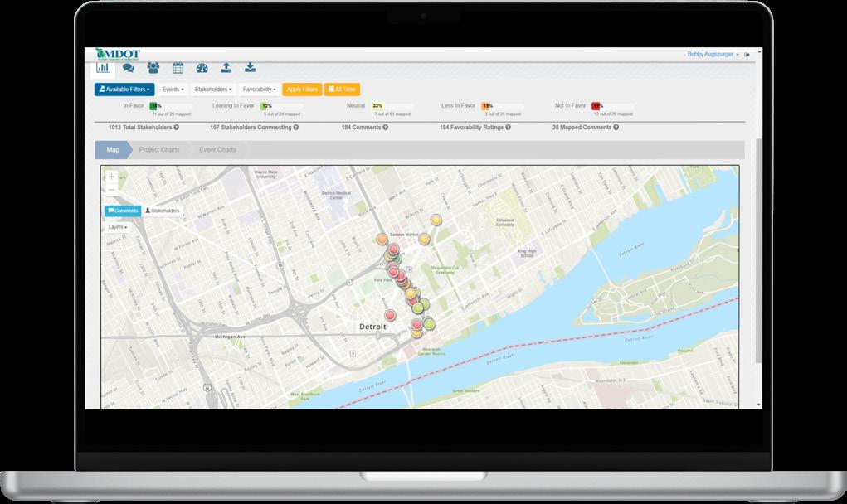Click the MDOT logo
The width and height of the screenshot is (847, 504).
tap(118, 54)
